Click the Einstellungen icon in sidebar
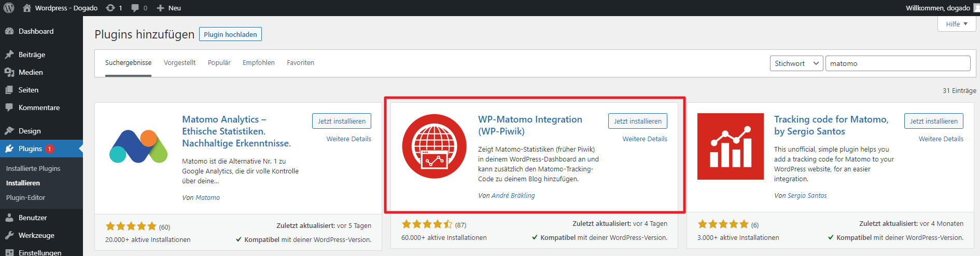 coord(9,252)
